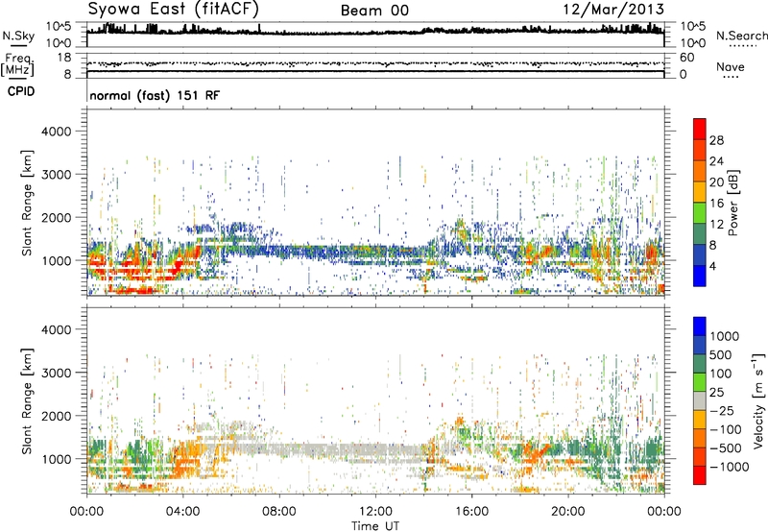This screenshot has width=768, height=532.
Task: Click the 'N.Search' legend label
Action: pyautogui.click(x=742, y=36)
